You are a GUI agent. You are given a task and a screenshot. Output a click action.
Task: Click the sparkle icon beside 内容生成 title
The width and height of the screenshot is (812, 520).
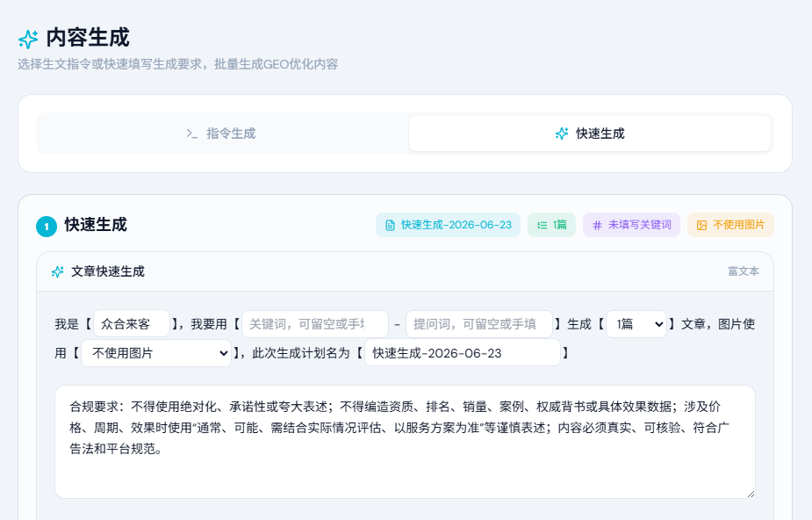tap(28, 40)
